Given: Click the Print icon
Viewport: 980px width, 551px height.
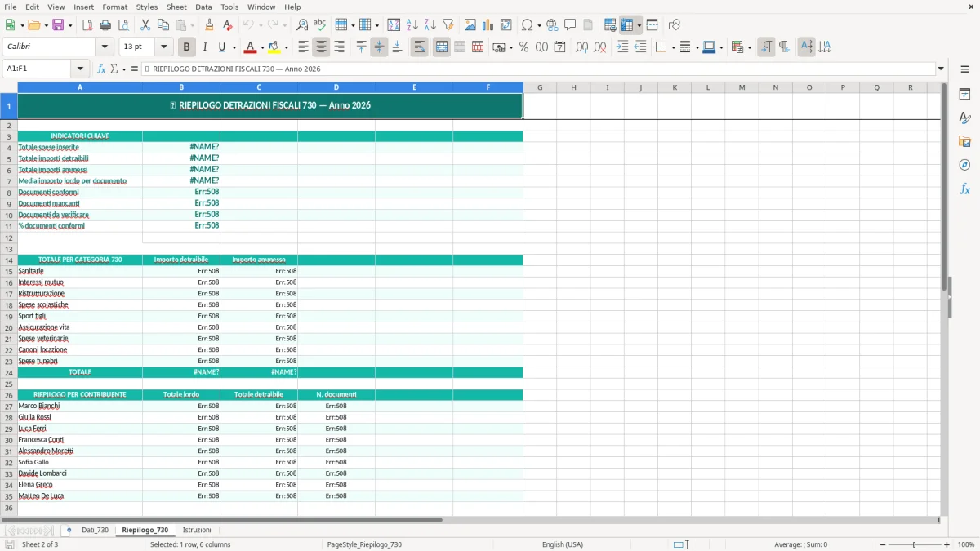Looking at the screenshot, I should coord(105,25).
